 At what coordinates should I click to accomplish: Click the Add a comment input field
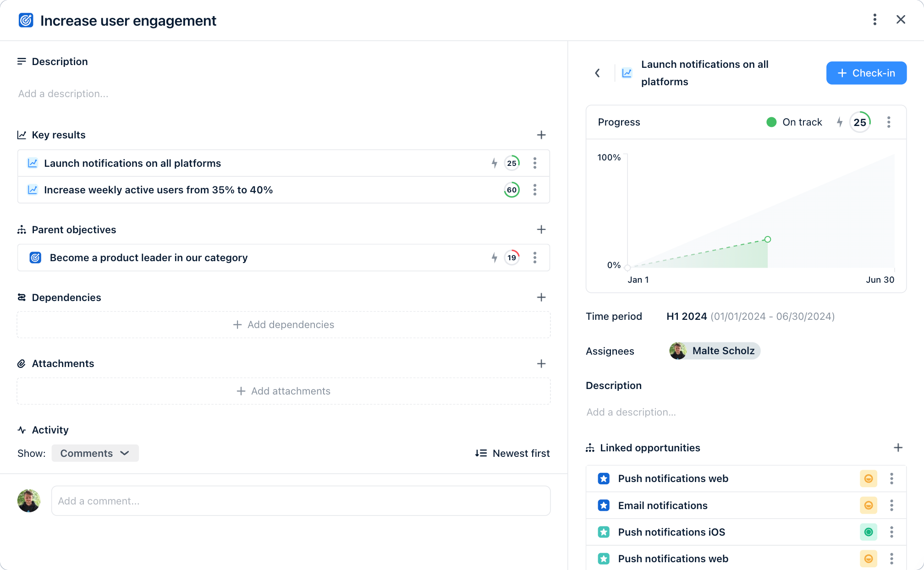point(301,501)
